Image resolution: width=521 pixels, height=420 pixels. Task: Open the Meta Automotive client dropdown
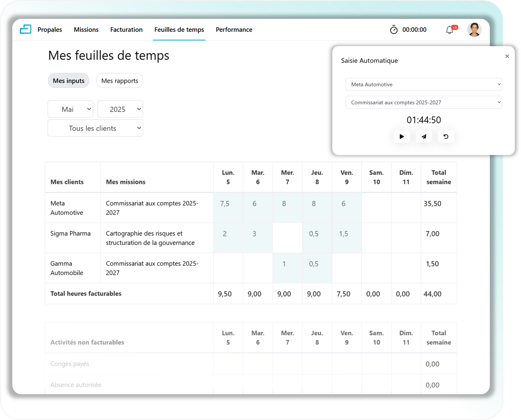click(x=424, y=85)
